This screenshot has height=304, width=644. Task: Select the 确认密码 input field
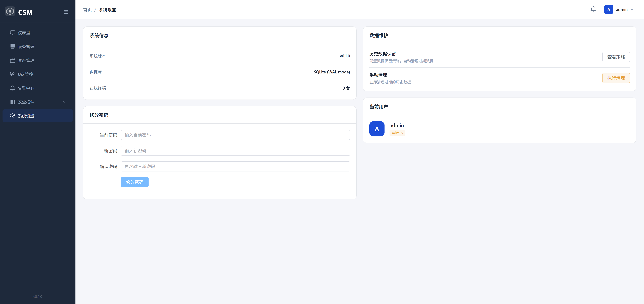[x=235, y=167]
